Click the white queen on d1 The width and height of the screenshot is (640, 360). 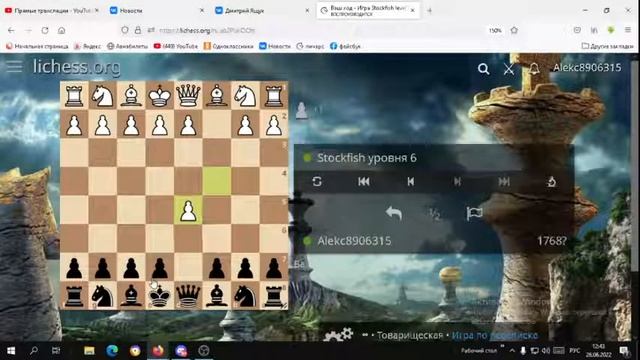click(188, 95)
